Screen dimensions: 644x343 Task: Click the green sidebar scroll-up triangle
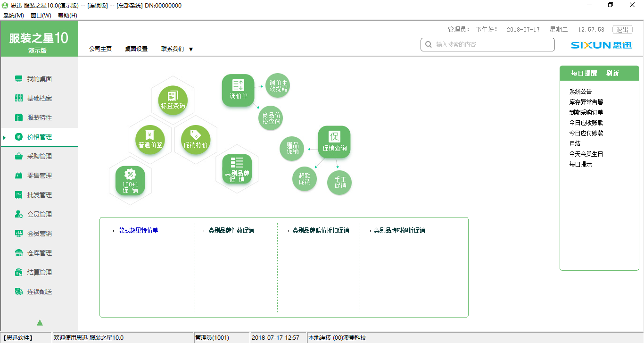[x=40, y=323]
